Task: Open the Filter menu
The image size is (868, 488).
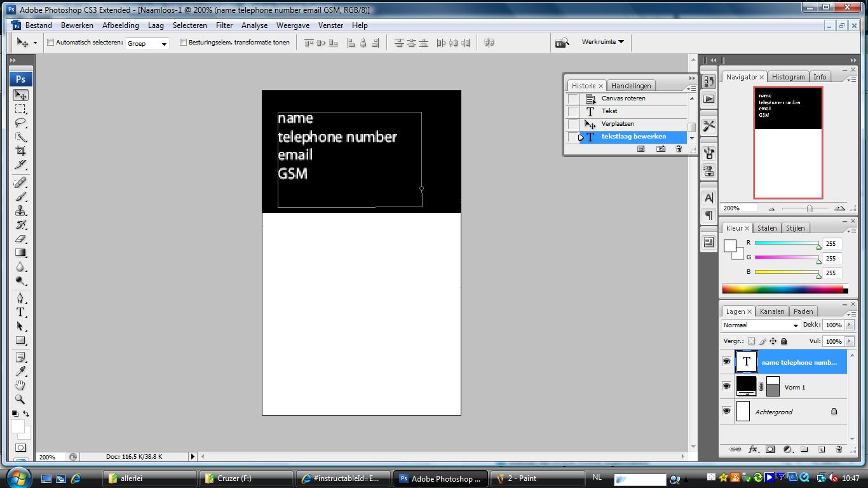Action: point(224,25)
